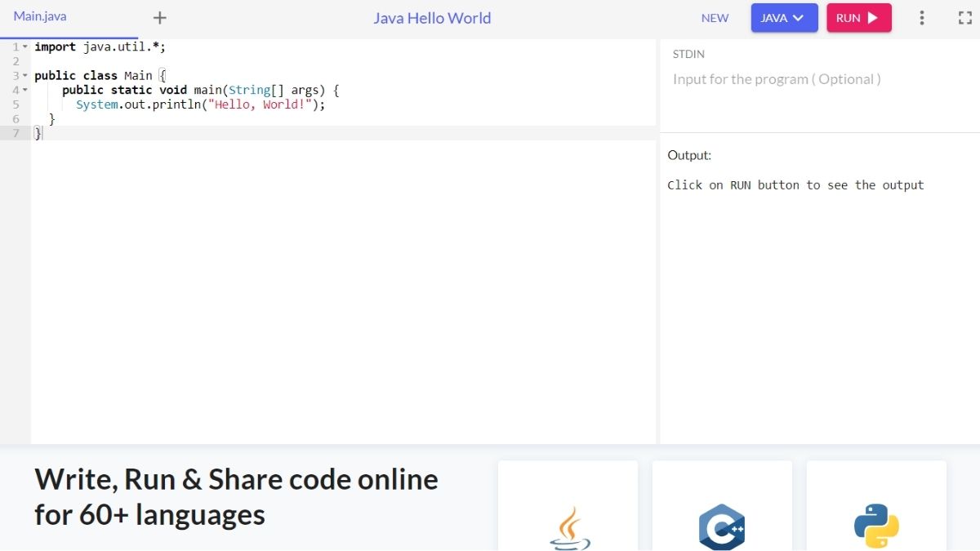Click line number 7 in the gutter
This screenshot has height=551, width=980.
(x=16, y=133)
